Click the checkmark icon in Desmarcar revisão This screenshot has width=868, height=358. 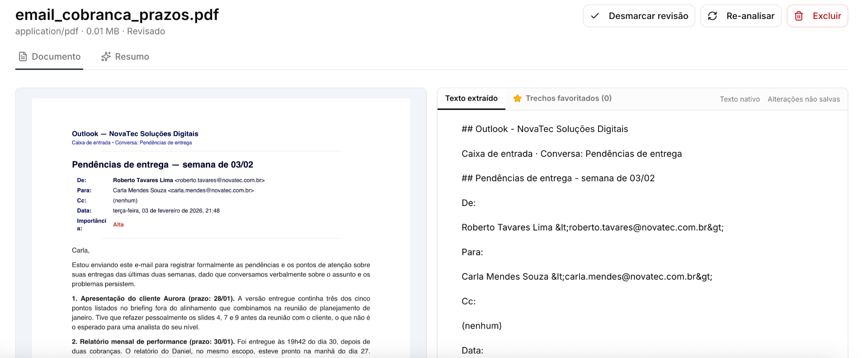tap(595, 16)
